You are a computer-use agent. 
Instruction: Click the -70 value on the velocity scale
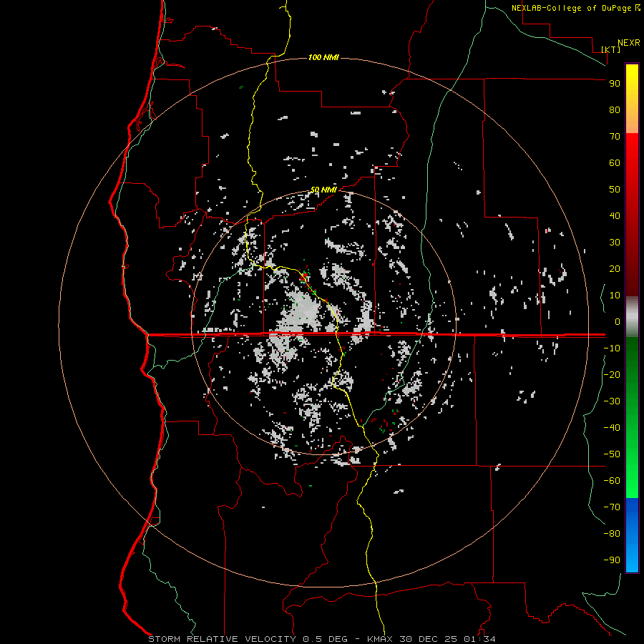(x=612, y=507)
